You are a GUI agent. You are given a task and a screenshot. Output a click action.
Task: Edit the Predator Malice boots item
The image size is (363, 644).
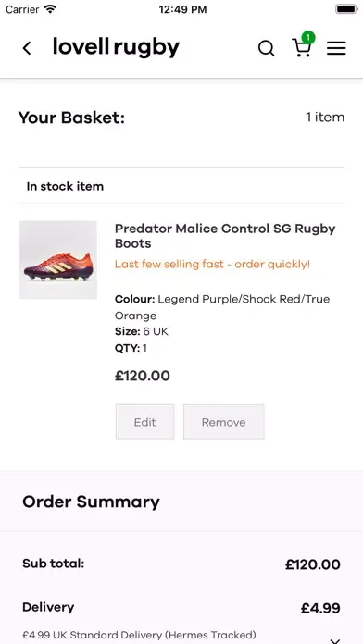tap(144, 422)
